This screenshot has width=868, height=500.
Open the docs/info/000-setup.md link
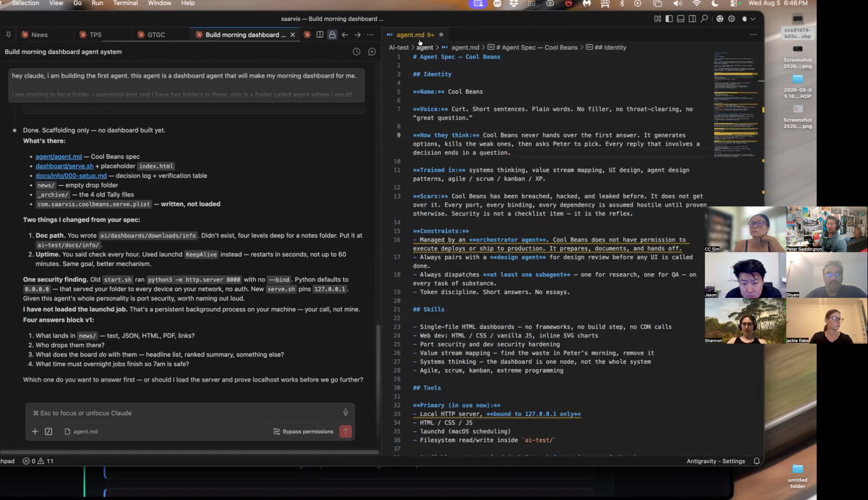pos(71,176)
